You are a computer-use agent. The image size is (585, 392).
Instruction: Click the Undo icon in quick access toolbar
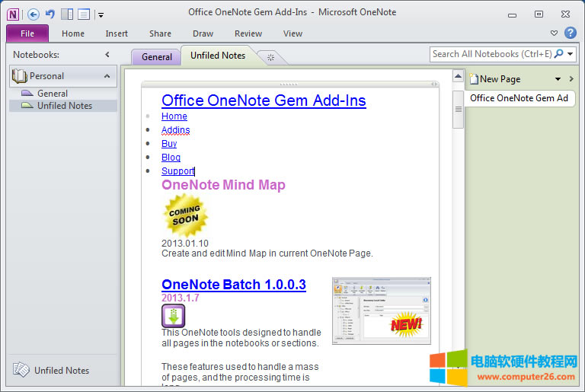(x=50, y=14)
